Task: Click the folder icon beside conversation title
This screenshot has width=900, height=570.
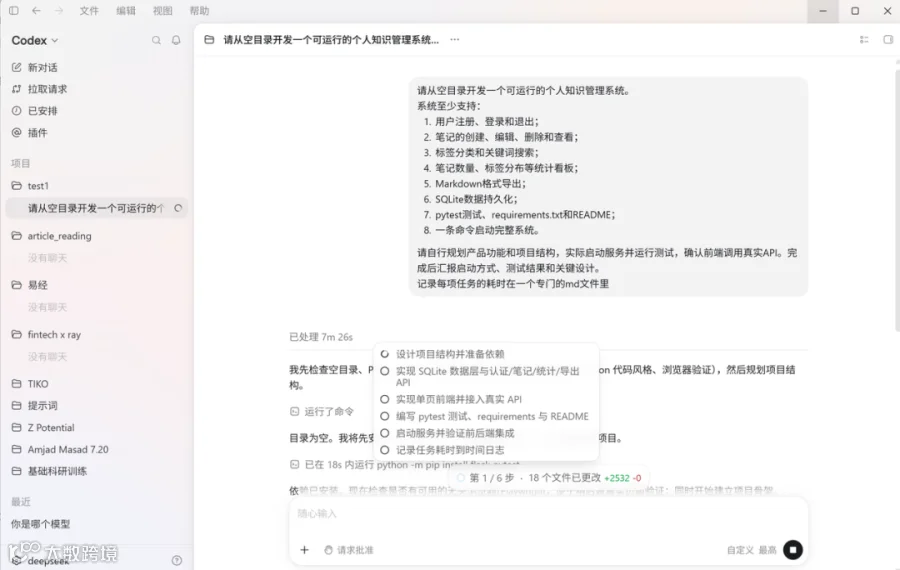Action: point(210,40)
